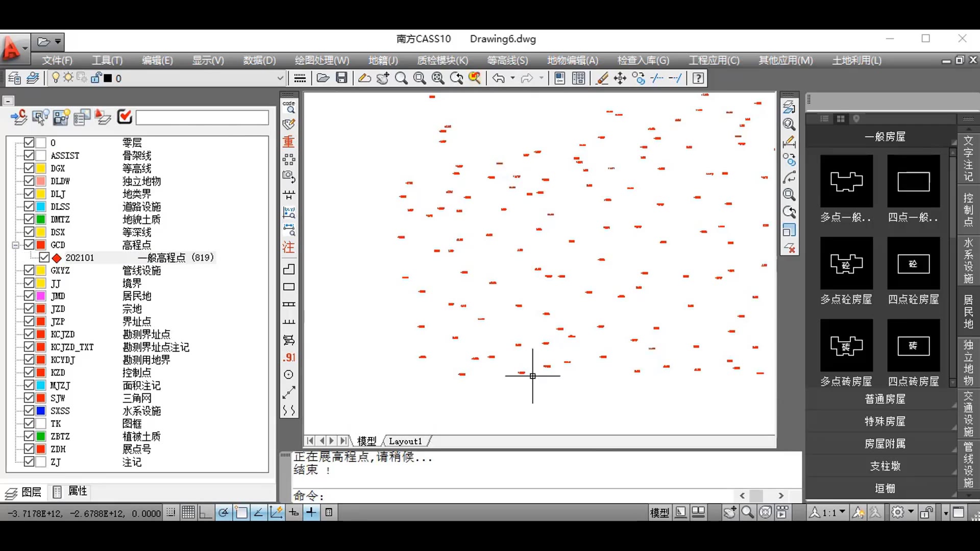Click the red 重 regenerate icon

click(288, 142)
